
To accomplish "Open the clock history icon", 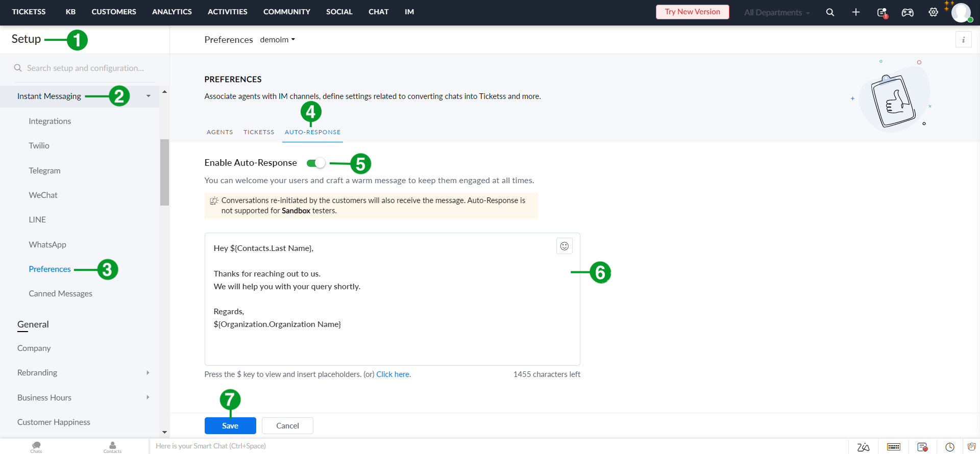I will (949, 447).
